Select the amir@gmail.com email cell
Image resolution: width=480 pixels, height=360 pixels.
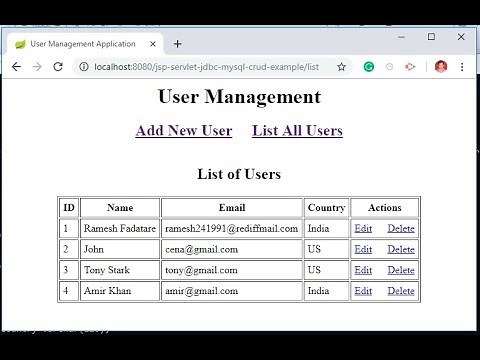232,291
